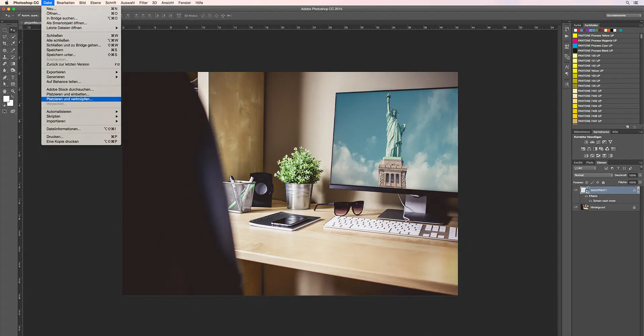Collapse the SAXOPRINT1 layer effects list

click(638, 190)
